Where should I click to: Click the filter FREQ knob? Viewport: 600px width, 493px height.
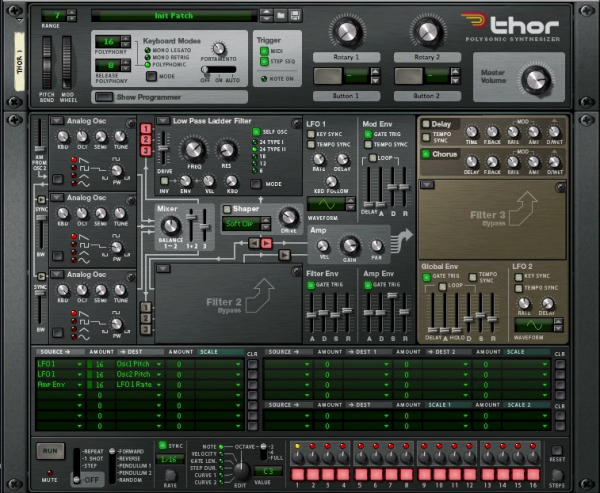(x=194, y=150)
